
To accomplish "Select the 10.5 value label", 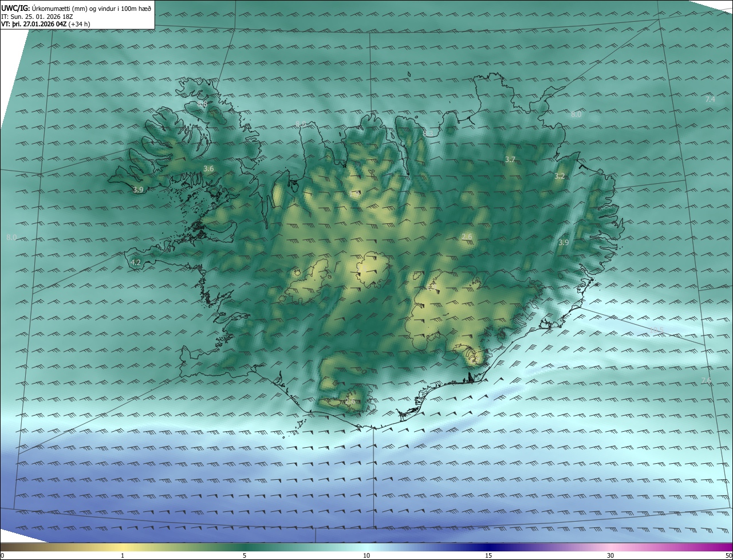I will pos(656,330).
